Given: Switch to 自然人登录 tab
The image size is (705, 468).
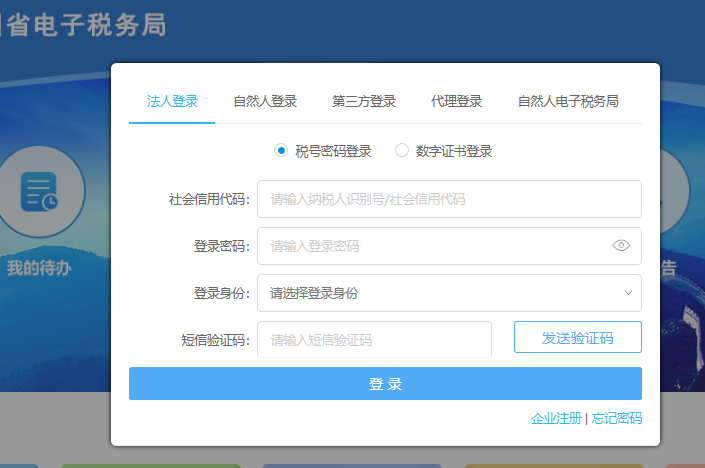Looking at the screenshot, I should (265, 102).
